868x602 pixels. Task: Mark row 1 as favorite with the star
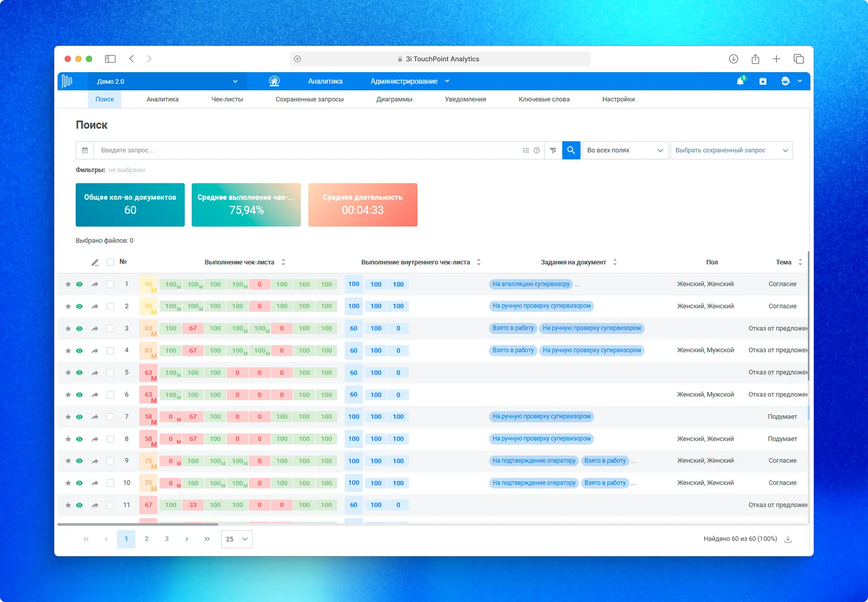pos(68,284)
